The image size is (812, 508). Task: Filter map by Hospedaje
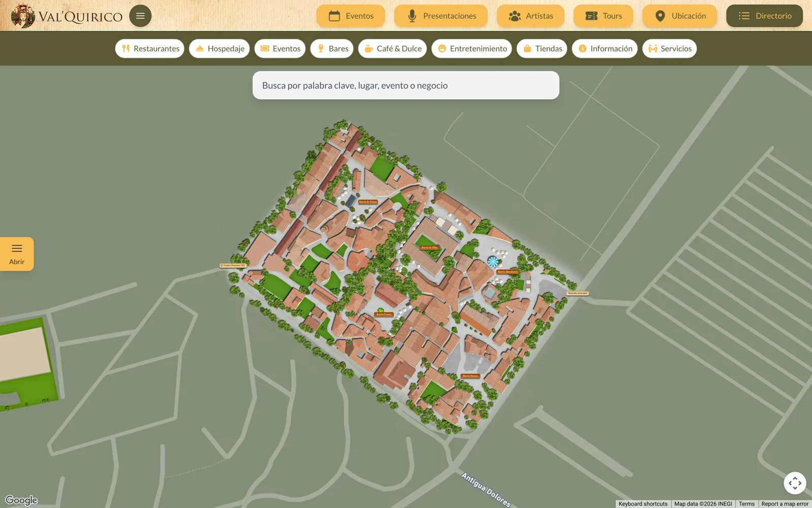click(x=219, y=49)
